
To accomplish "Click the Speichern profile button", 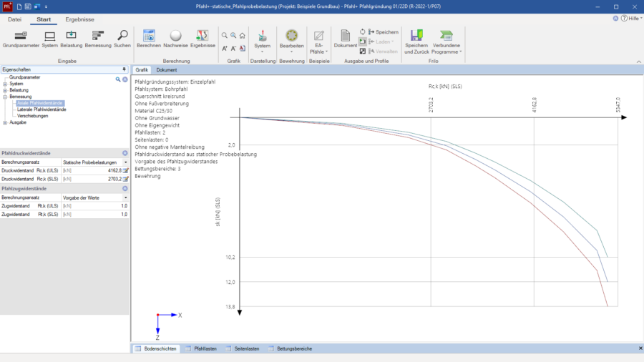I will (383, 32).
